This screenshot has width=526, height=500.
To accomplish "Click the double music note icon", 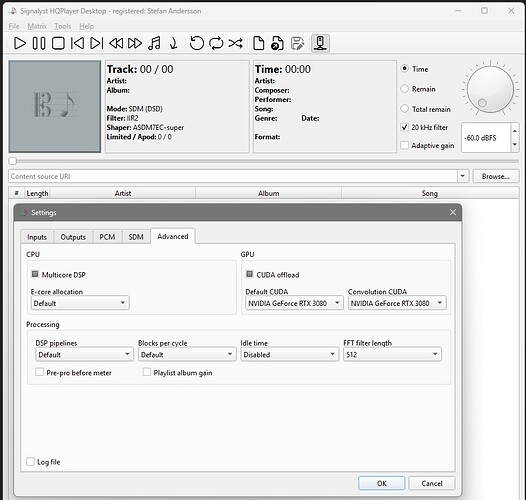I will tap(154, 43).
